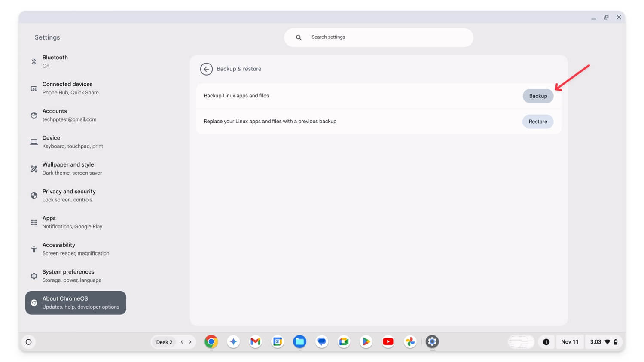
Task: Click the Accessibility person icon
Action: [x=34, y=249]
